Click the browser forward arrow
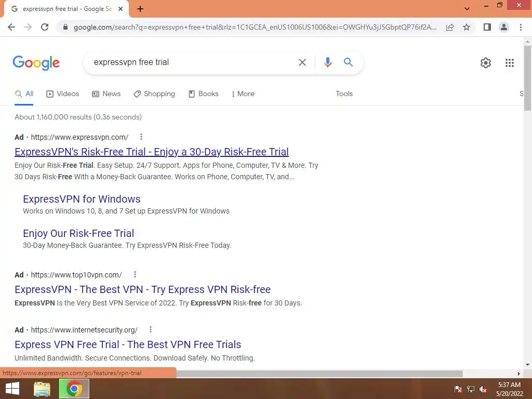532x399 pixels. click(x=28, y=27)
